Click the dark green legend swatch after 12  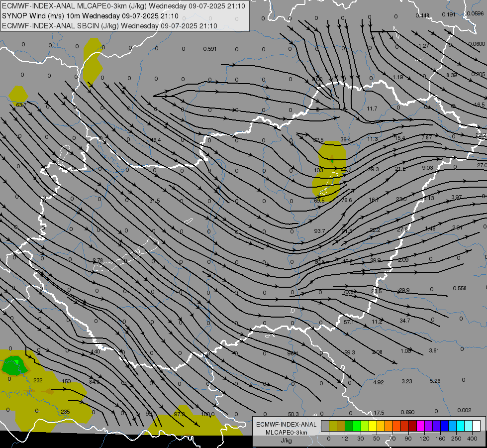tap(349, 426)
